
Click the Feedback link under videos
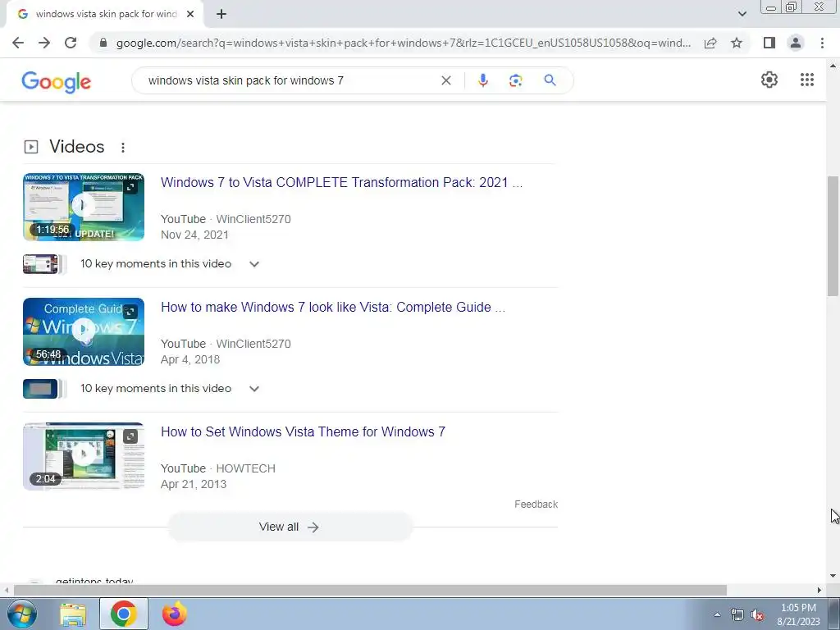pos(536,504)
